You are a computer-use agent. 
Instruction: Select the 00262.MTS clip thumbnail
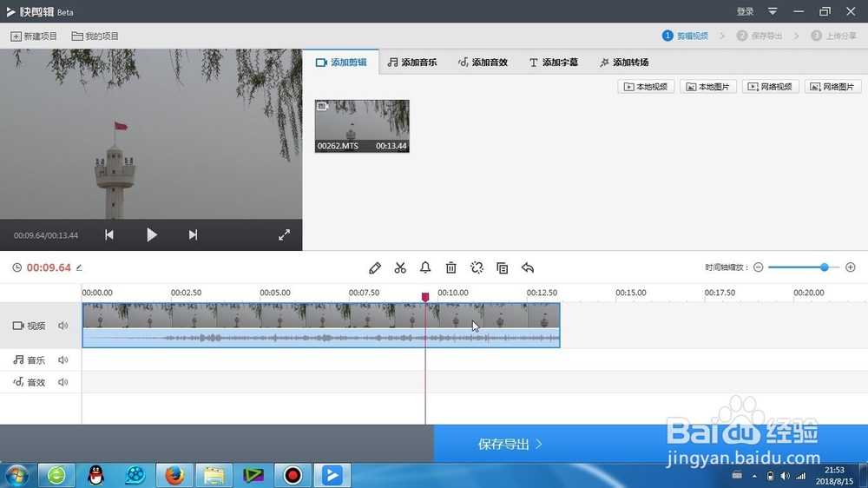pos(362,126)
